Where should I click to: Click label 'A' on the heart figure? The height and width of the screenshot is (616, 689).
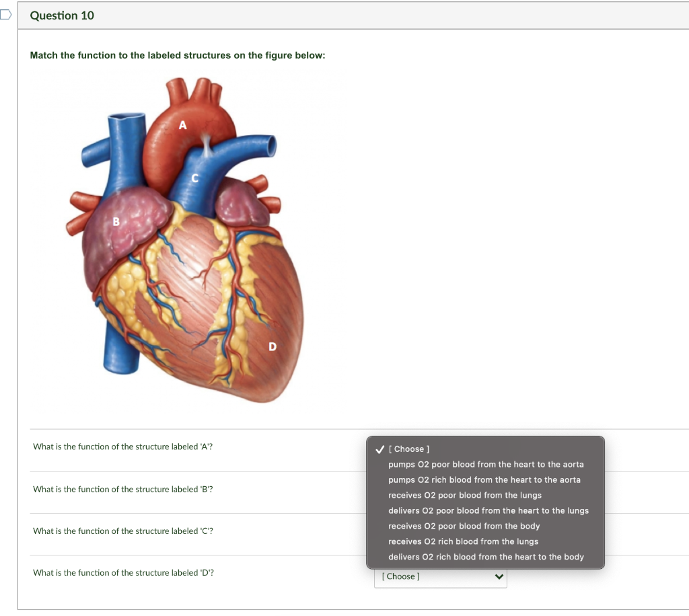(x=183, y=126)
